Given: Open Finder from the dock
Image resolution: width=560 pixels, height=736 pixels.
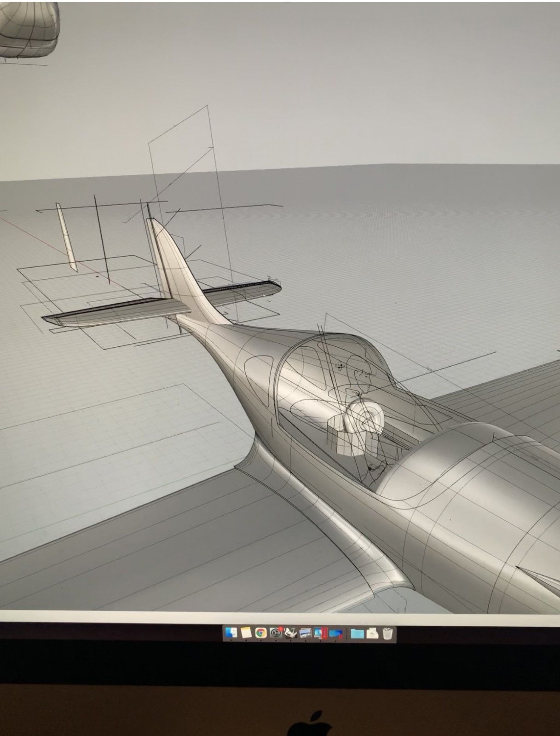Looking at the screenshot, I should 231,633.
